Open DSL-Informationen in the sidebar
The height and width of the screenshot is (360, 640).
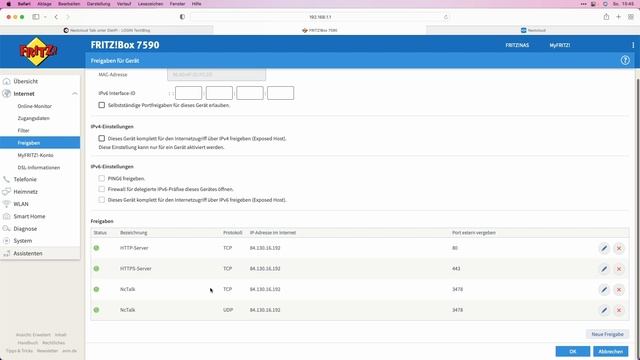click(x=40, y=167)
